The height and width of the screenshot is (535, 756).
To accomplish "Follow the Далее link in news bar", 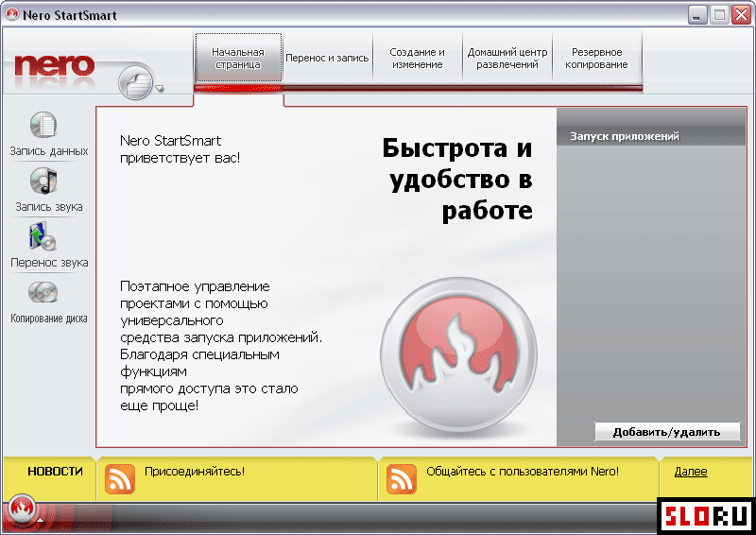I will click(x=691, y=472).
